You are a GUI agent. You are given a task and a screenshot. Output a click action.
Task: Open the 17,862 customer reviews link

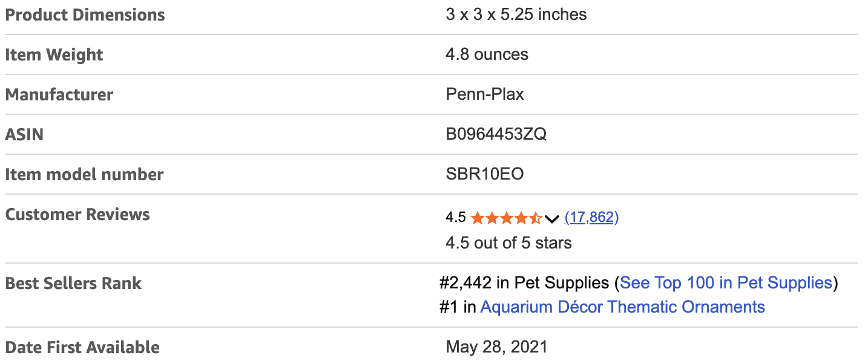point(591,217)
